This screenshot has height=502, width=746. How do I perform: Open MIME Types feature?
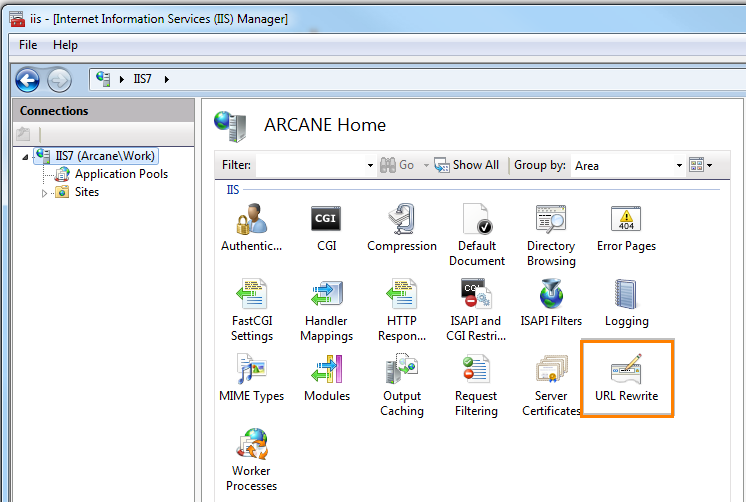pyautogui.click(x=252, y=378)
